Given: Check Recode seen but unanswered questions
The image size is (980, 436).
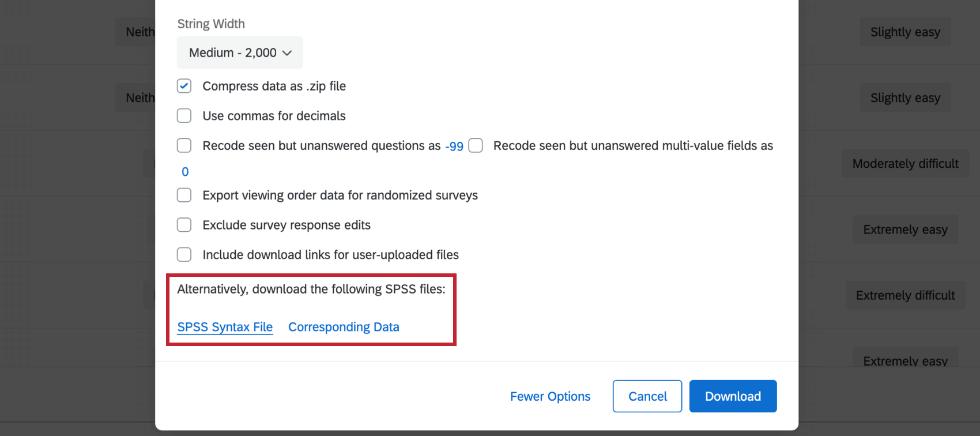Looking at the screenshot, I should 184,145.
